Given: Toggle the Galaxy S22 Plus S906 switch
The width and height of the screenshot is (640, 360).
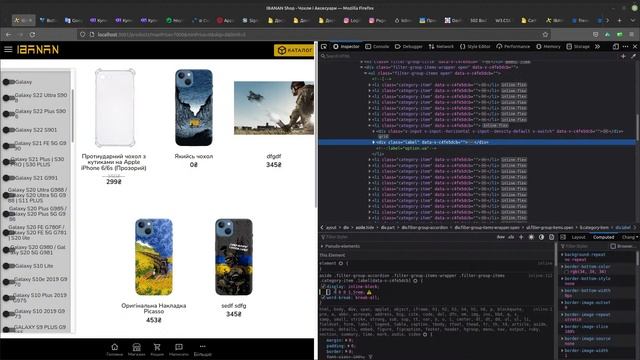Looking at the screenshot, I should pyautogui.click(x=9, y=114).
